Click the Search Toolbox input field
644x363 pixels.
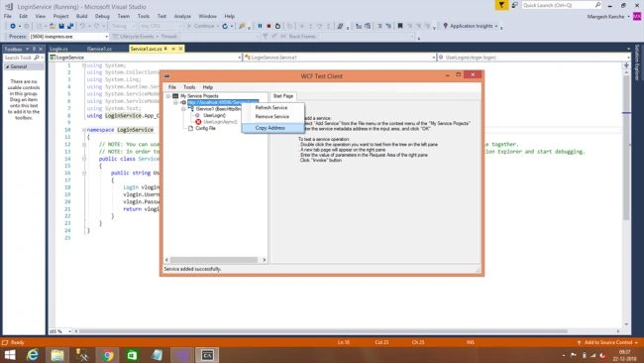click(x=18, y=58)
